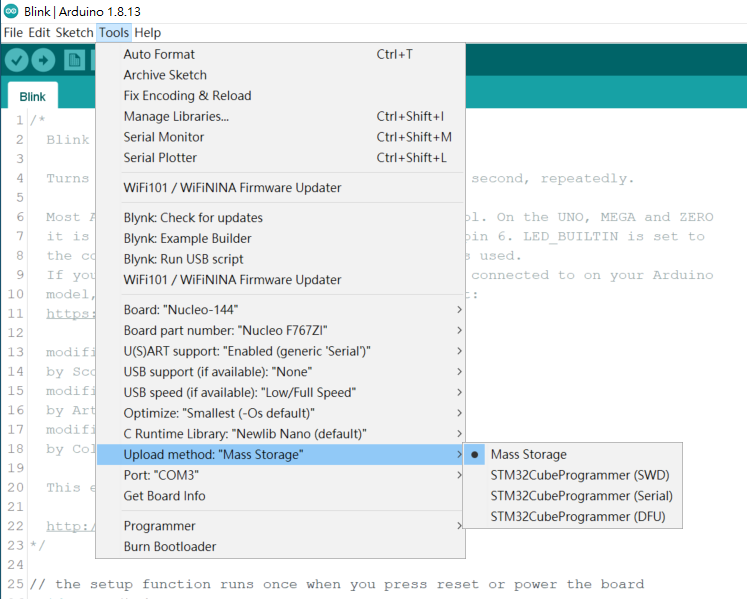The image size is (747, 599).
Task: Expand C Runtime Library submenu
Action: [x=280, y=434]
